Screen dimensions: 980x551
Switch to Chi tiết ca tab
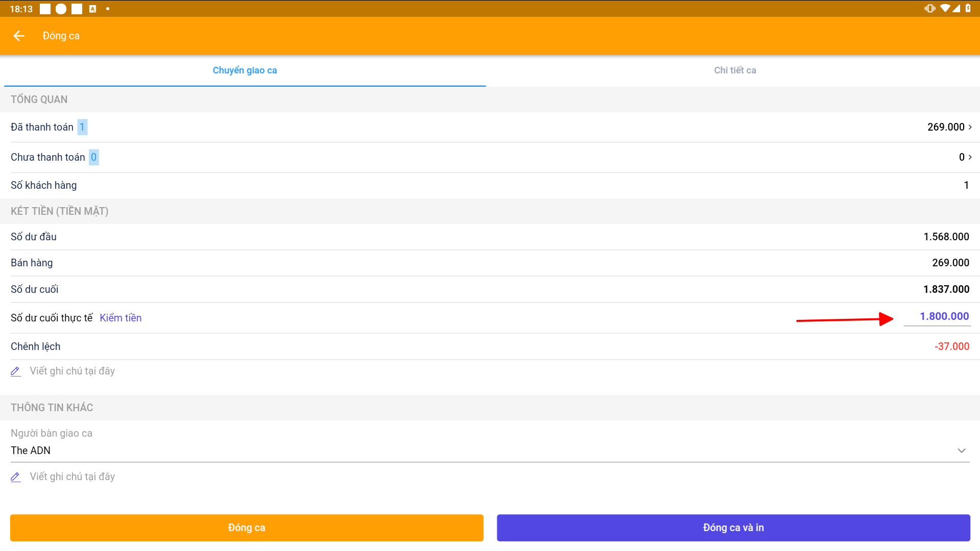click(x=734, y=70)
